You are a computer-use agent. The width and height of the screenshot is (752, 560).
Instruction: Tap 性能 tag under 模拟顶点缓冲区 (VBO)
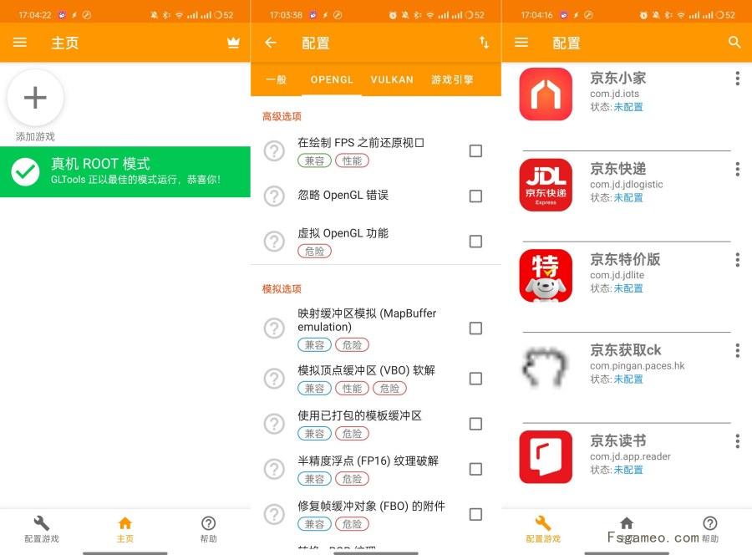coord(352,388)
